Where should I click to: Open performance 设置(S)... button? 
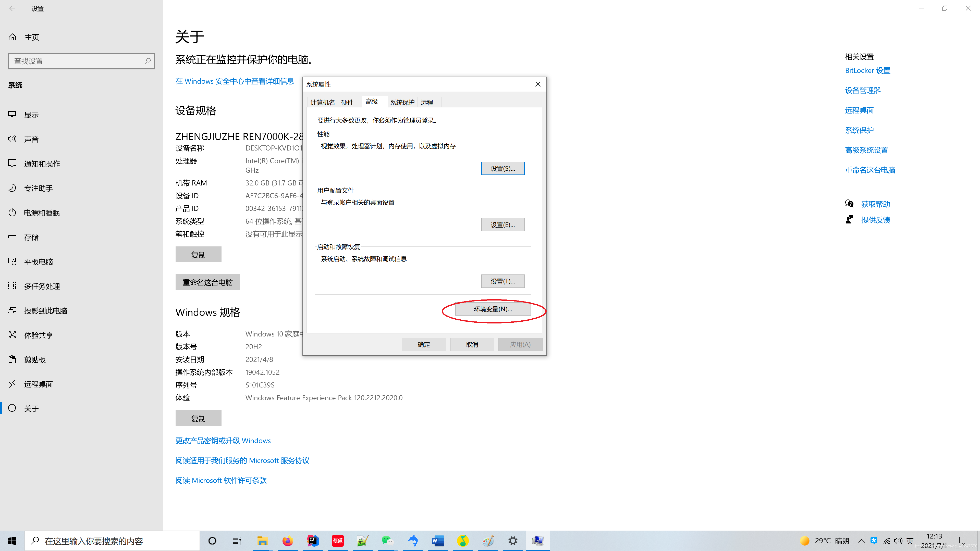click(x=502, y=168)
